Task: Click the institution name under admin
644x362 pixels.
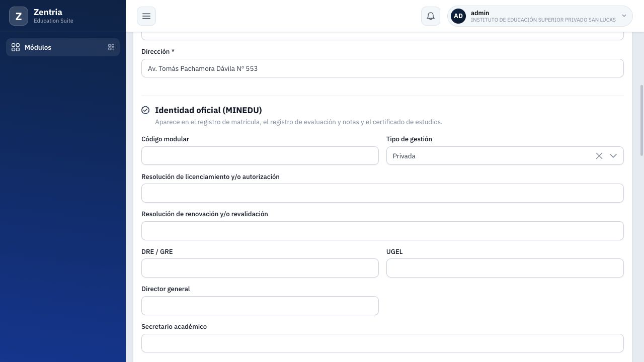Action: 543,20
